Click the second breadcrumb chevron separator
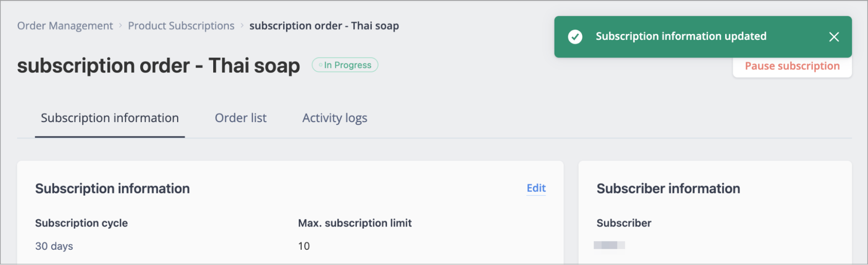The width and height of the screenshot is (868, 265). pos(242,26)
